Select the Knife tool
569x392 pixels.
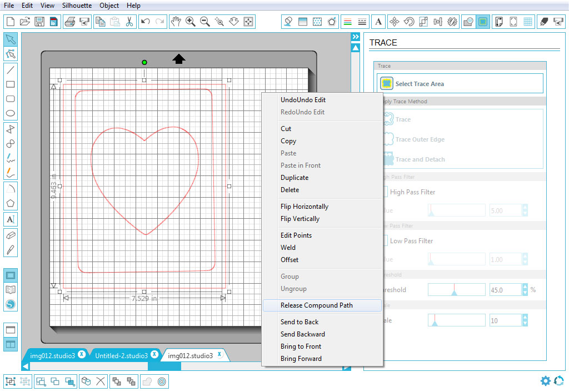click(x=11, y=249)
